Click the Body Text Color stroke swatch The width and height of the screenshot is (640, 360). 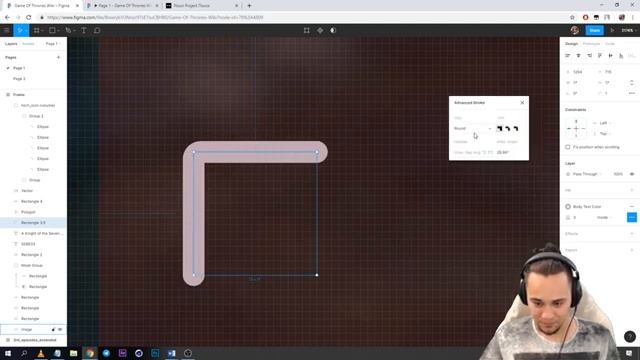(x=568, y=207)
